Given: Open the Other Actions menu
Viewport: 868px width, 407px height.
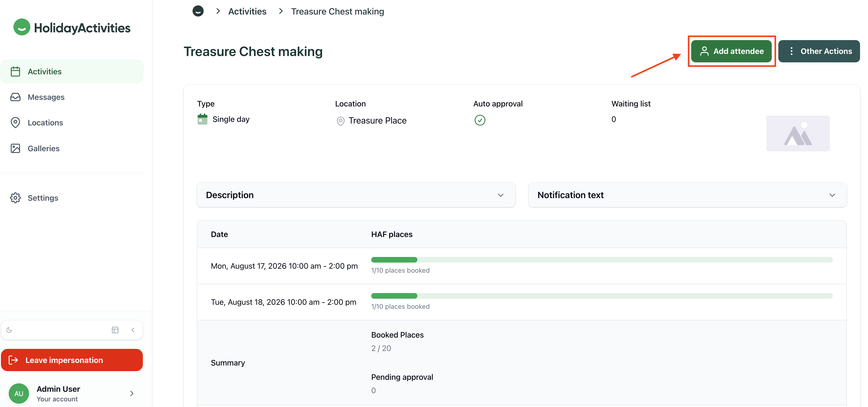Looking at the screenshot, I should pyautogui.click(x=819, y=51).
